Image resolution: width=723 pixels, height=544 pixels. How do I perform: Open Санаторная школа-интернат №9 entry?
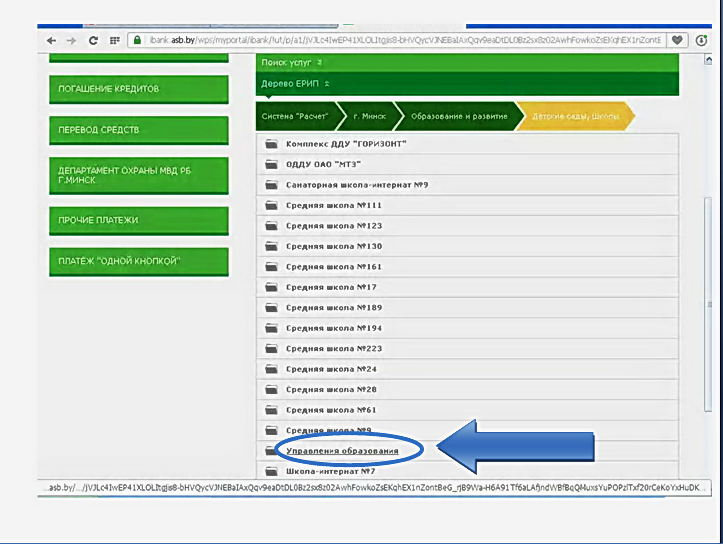pyautogui.click(x=357, y=185)
